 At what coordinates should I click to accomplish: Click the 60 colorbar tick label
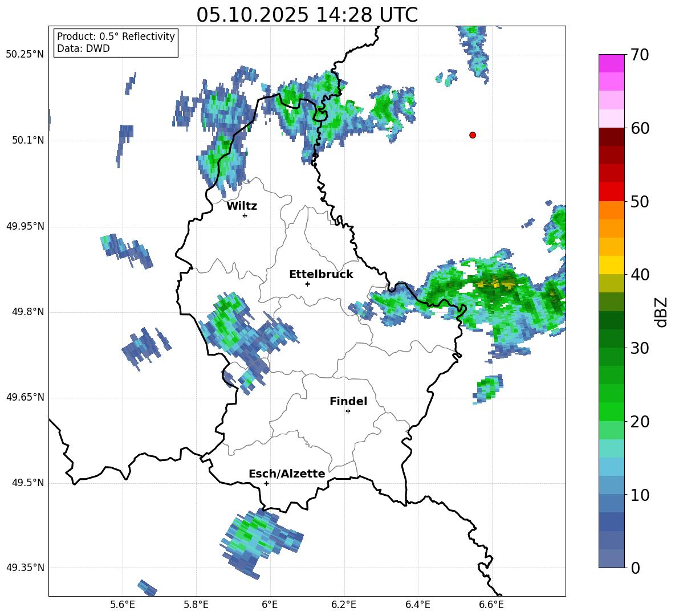640,128
